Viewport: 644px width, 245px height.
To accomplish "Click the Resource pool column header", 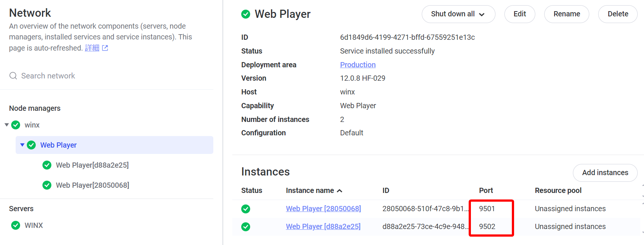I will tap(558, 190).
